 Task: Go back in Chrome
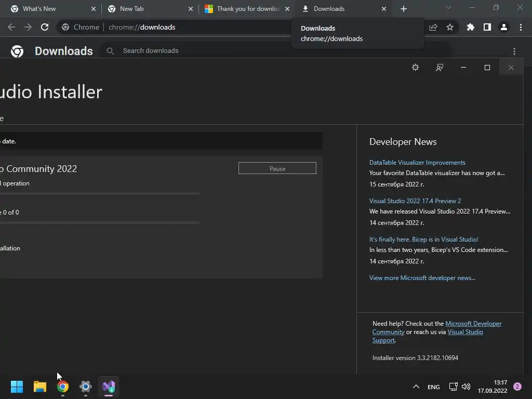tap(11, 27)
